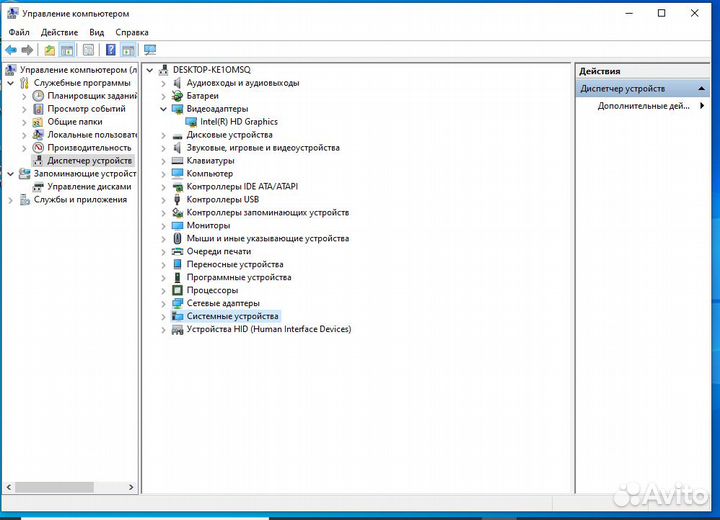This screenshot has width=720, height=520.
Task: Open the Справка menu
Action: (x=132, y=32)
